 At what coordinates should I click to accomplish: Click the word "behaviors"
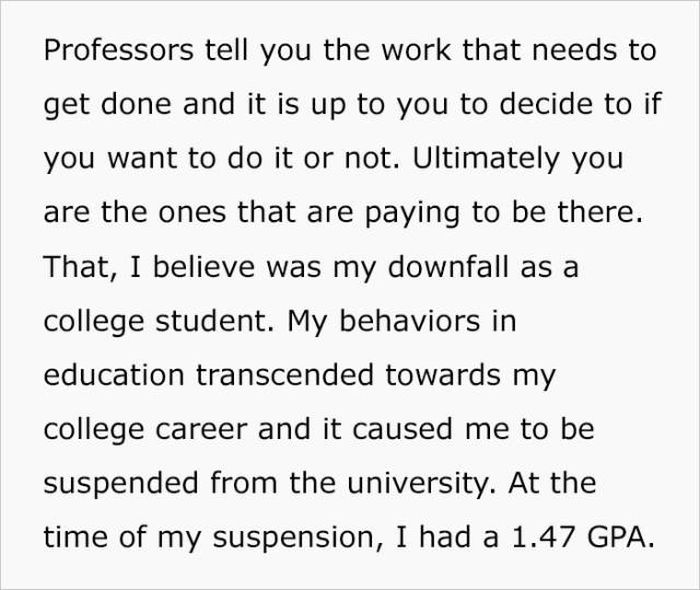[409, 320]
